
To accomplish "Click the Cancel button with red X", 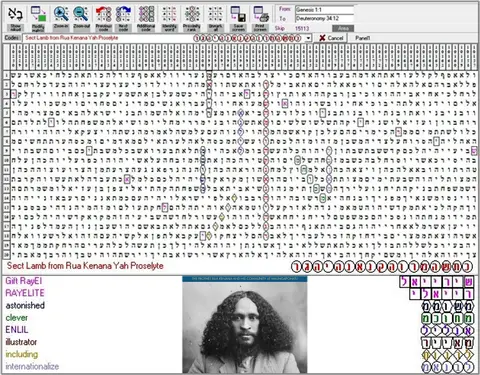I will point(331,38).
